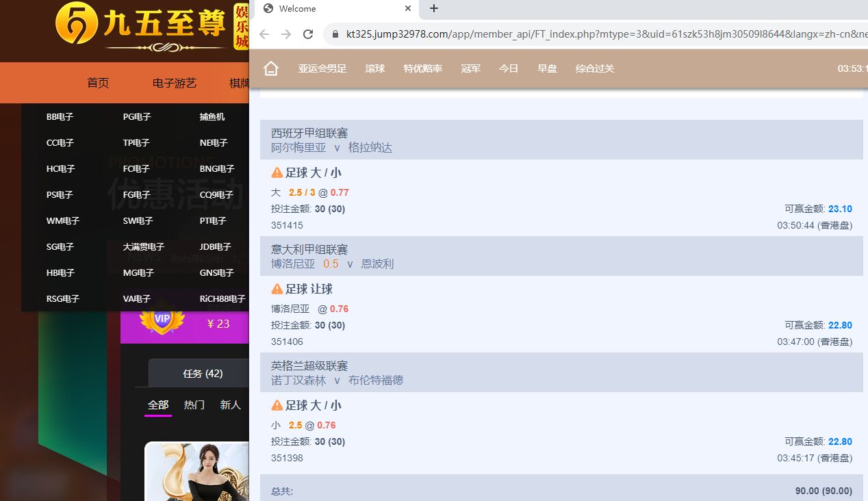Select FG电子 from the dropdown
Viewport: 868px width, 501px height.
click(136, 195)
